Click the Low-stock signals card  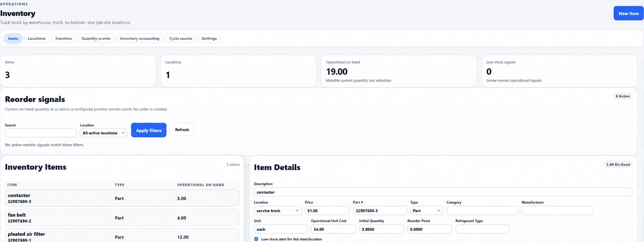point(559,71)
